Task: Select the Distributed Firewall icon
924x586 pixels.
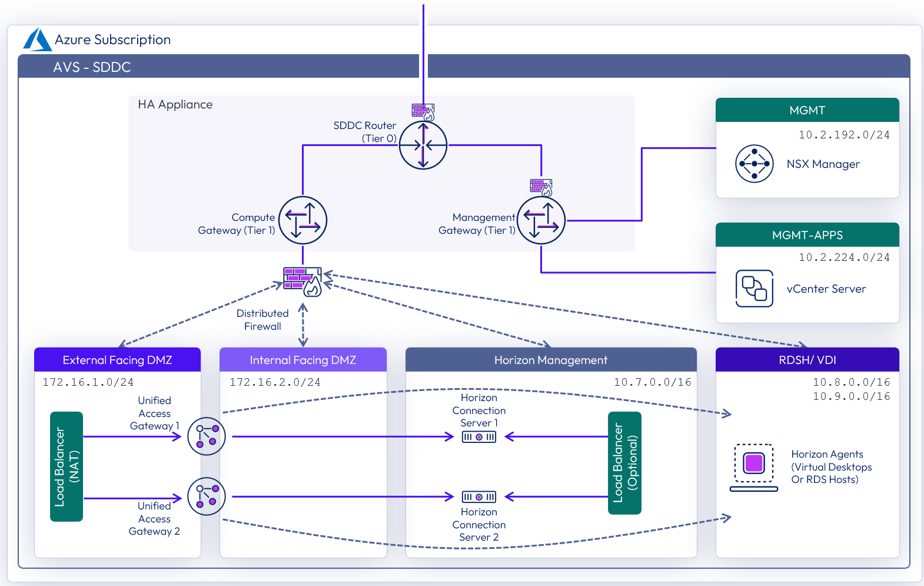Action: click(x=303, y=282)
